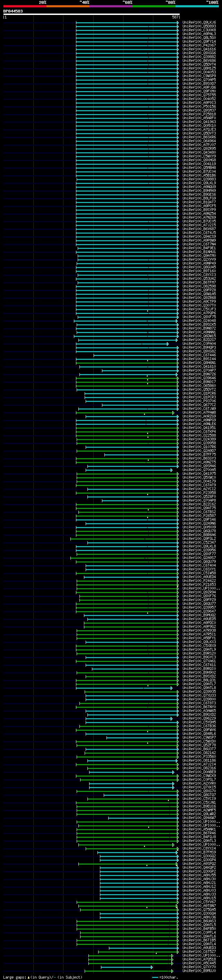This screenshot has height=980, width=222.
Task: Click the green ~80% identity color bar
Action: pyautogui.click(x=154, y=6)
